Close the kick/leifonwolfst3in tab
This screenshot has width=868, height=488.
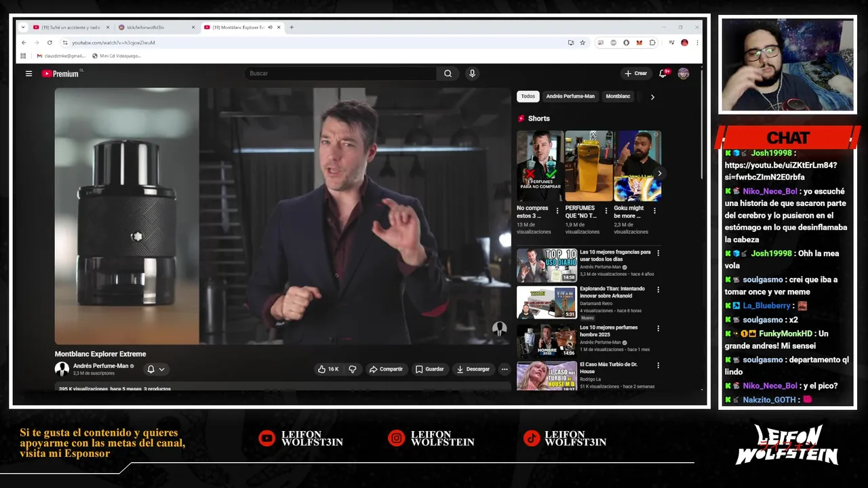tap(193, 27)
